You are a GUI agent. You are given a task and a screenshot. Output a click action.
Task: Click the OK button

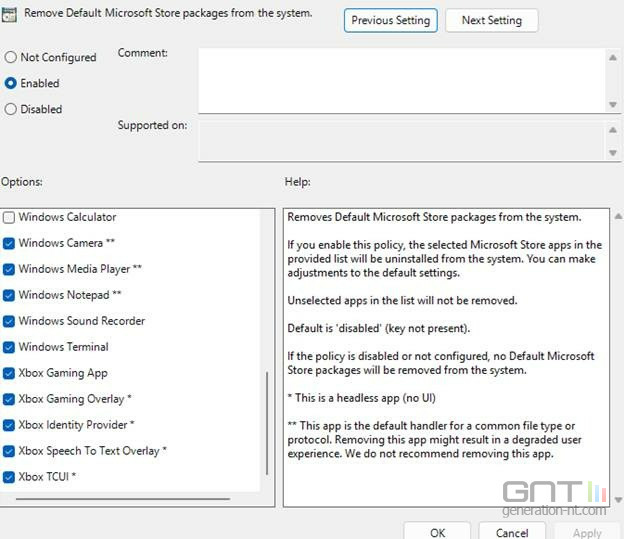click(x=437, y=532)
